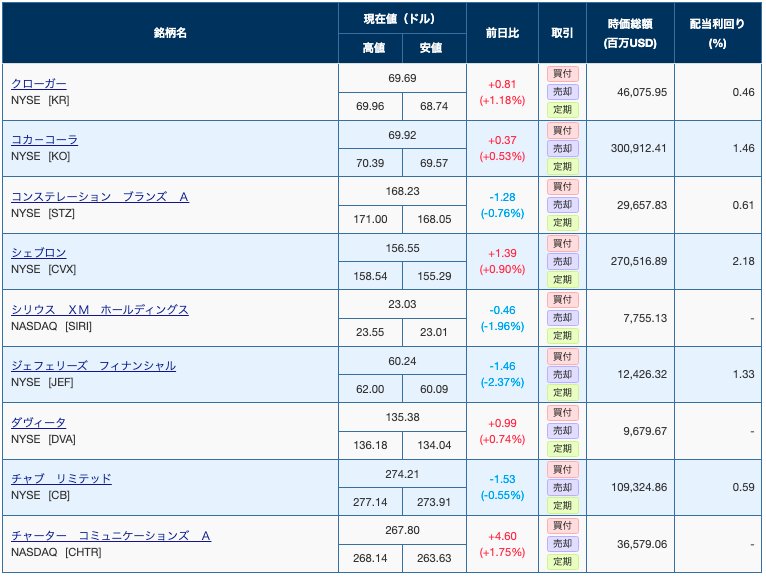Open the ダヴィータ stock link
766x578 pixels.
coord(39,423)
